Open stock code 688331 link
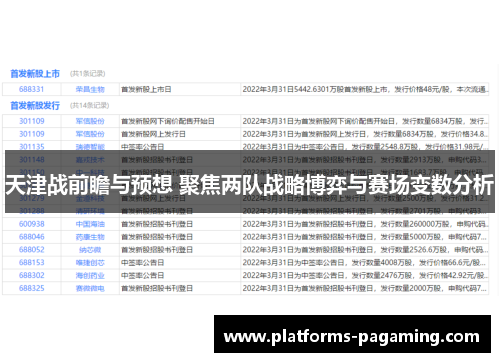Viewport: 500px width, 362px height. pyautogui.click(x=32, y=89)
